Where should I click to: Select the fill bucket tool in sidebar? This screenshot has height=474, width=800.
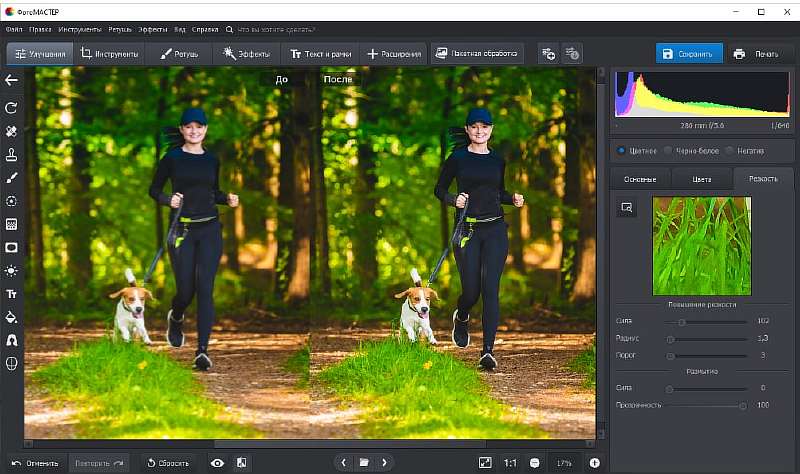[x=12, y=317]
